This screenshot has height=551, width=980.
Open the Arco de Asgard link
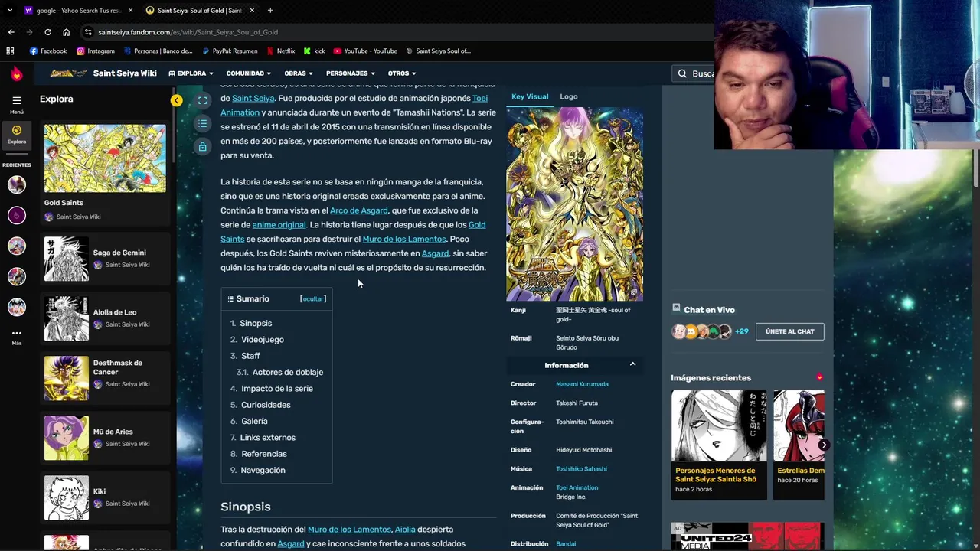click(359, 210)
